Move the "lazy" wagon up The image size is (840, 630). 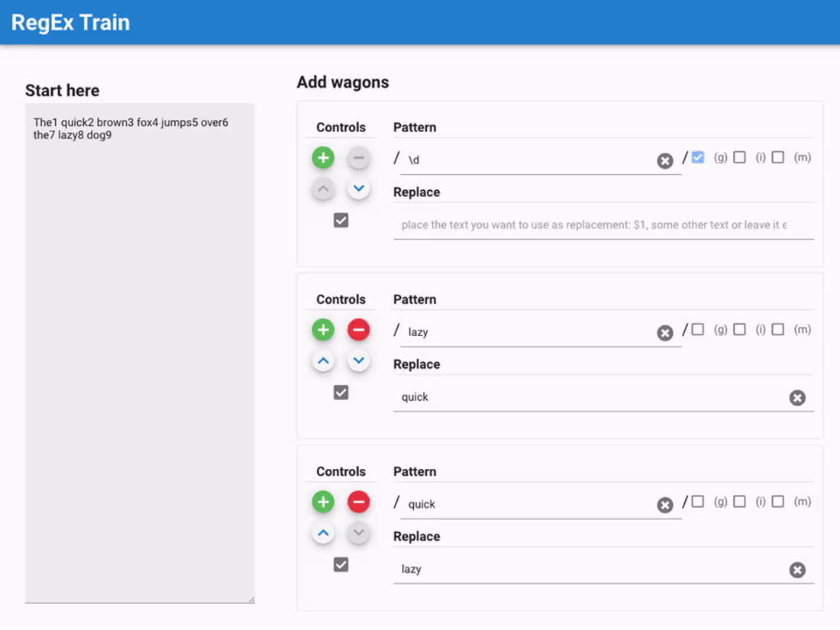coord(323,360)
